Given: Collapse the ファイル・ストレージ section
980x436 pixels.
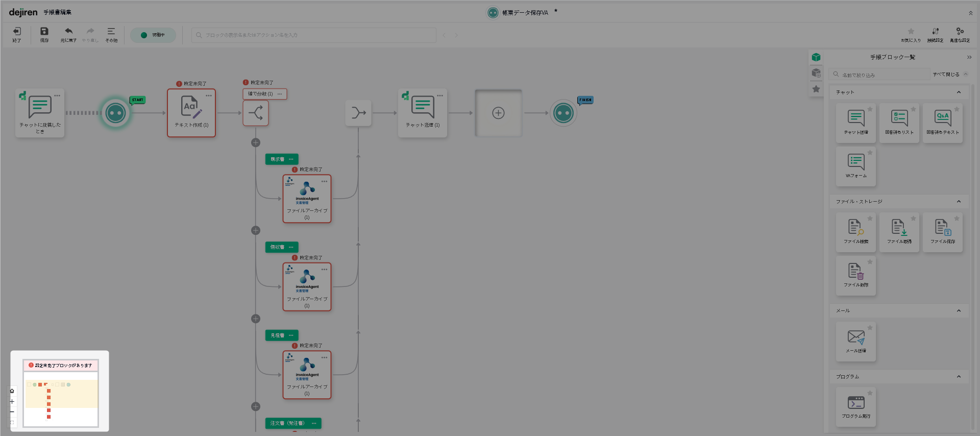Looking at the screenshot, I should [x=959, y=202].
